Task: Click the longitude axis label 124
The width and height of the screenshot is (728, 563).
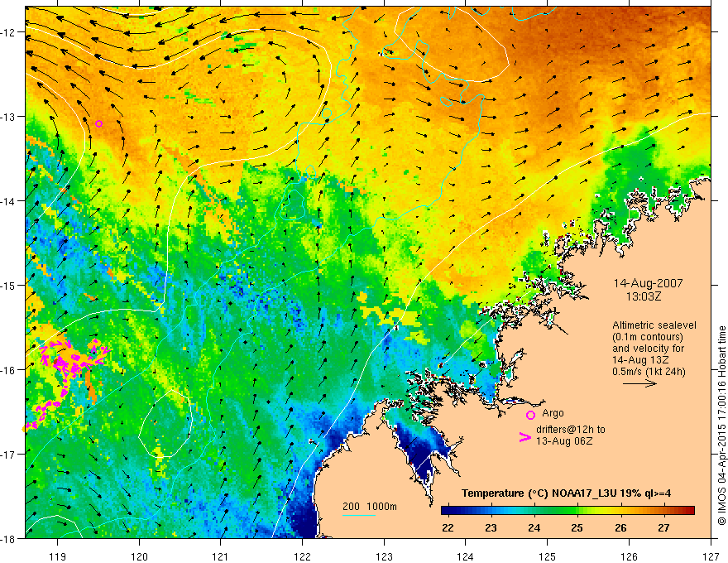Action: point(466,556)
